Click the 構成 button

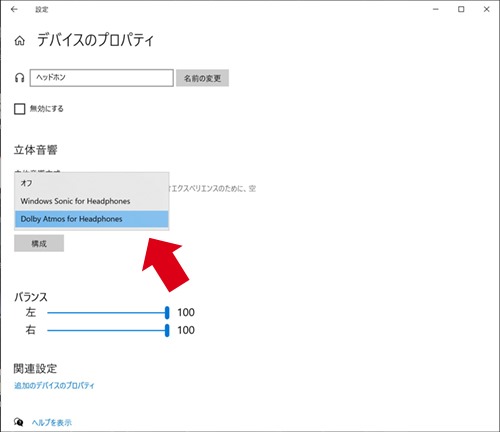coord(39,243)
